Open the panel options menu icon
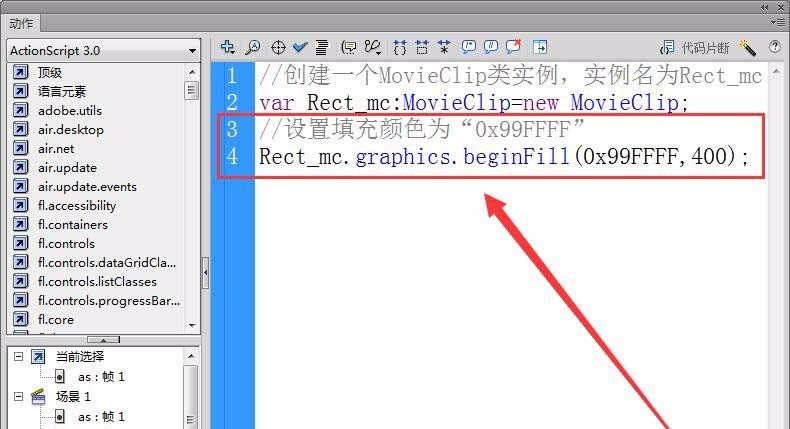The width and height of the screenshot is (790, 429). coord(777,23)
